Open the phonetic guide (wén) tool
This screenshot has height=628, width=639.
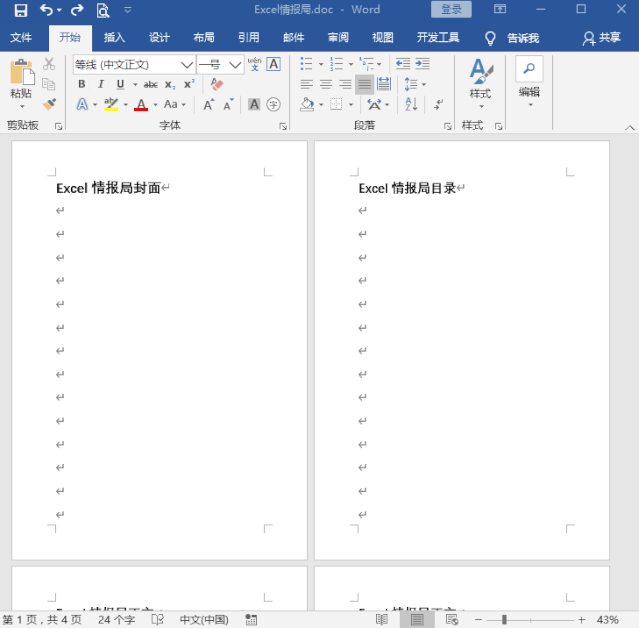tap(254, 64)
